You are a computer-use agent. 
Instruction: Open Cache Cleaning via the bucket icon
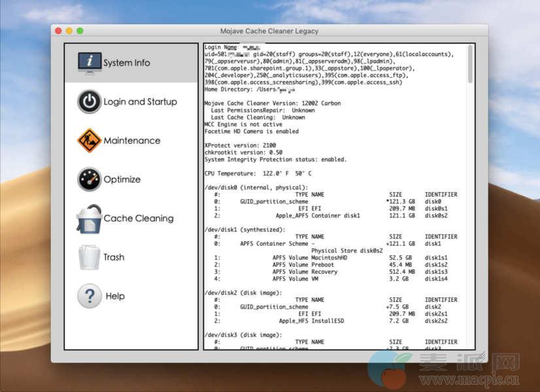[88, 219]
